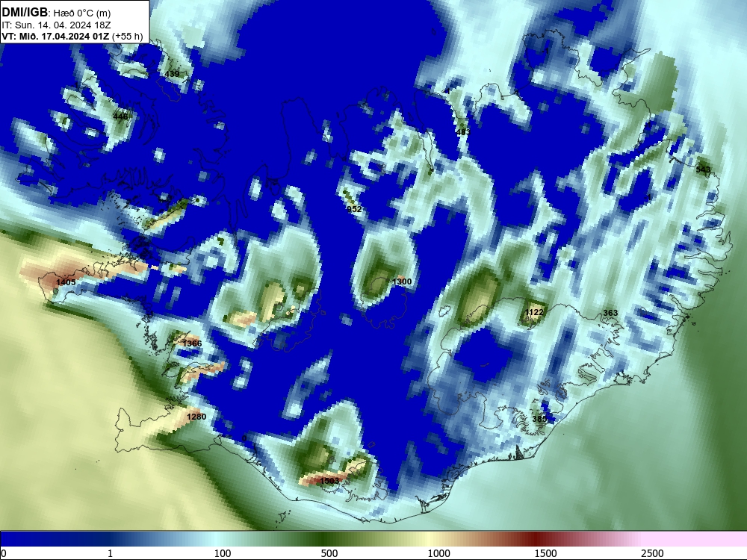The image size is (747, 560).
Task: Click the 1405 height label on the map
Action: [x=66, y=282]
